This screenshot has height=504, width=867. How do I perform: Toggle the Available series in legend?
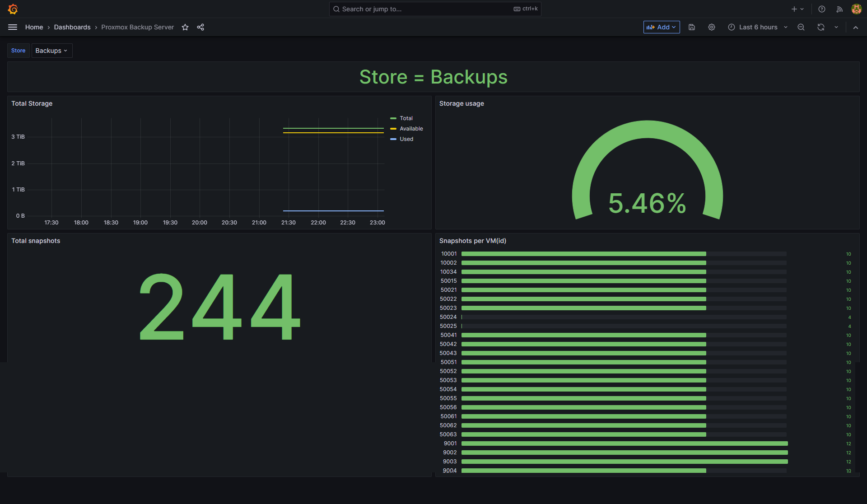411,129
